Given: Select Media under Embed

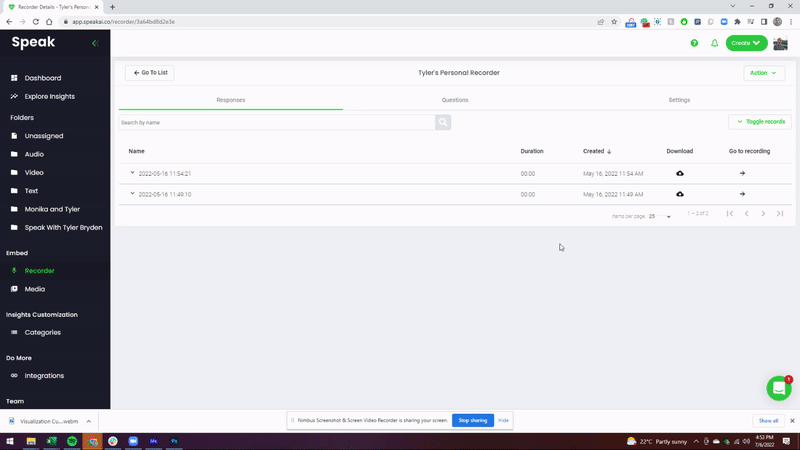Looking at the screenshot, I should point(35,289).
